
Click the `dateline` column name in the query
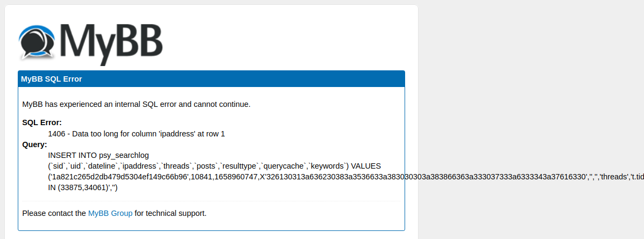pyautogui.click(x=100, y=166)
